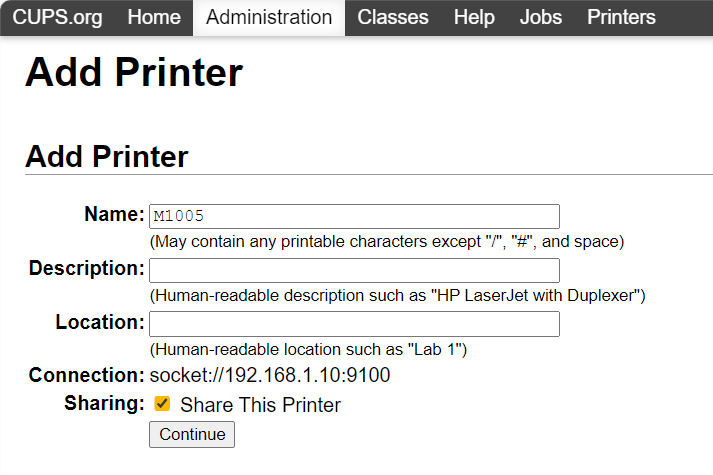Navigate to the Printers tab
This screenshot has width=713, height=475.
621,17
